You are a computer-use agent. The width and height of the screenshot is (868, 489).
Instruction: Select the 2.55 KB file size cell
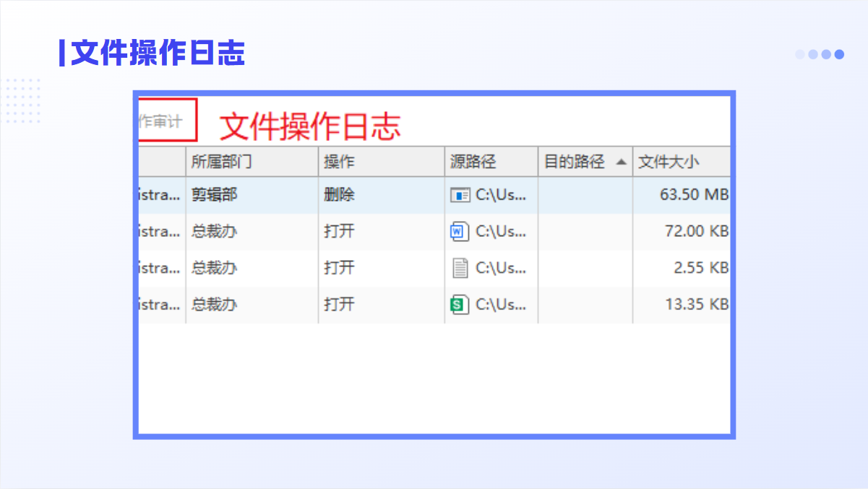[x=700, y=269]
